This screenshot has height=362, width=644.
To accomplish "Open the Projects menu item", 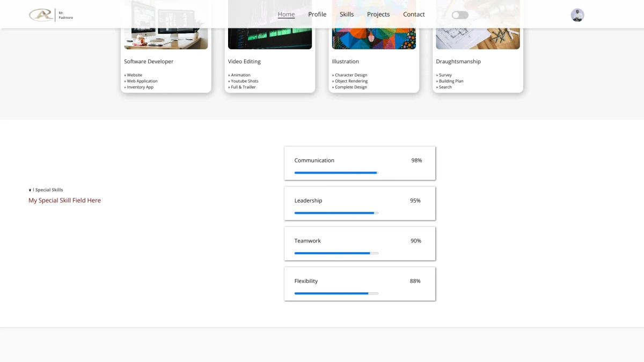I will 378,14.
